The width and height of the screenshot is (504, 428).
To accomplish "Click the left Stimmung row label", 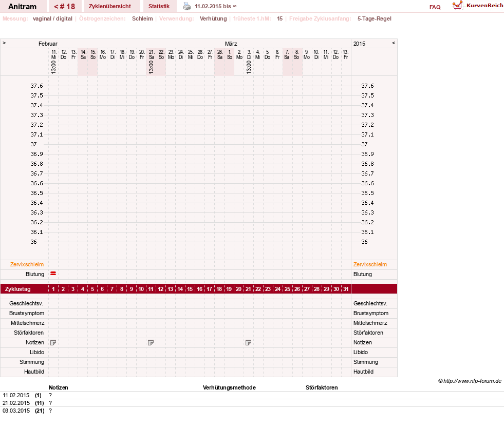I will pos(32,362).
